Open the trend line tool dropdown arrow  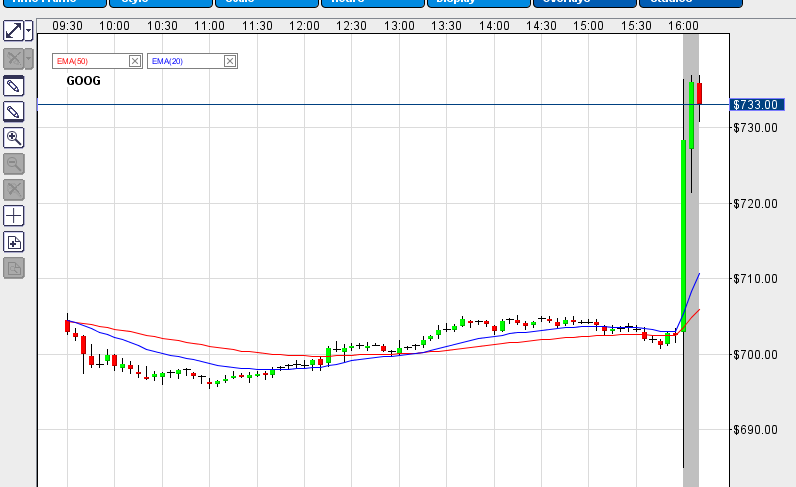click(x=29, y=31)
